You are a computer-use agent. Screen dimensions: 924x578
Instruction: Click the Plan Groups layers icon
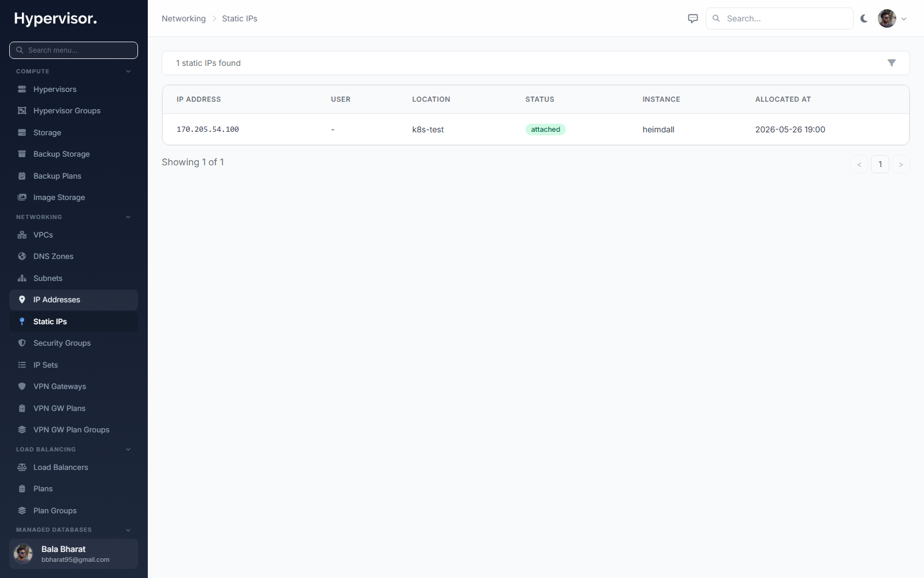tap(22, 510)
